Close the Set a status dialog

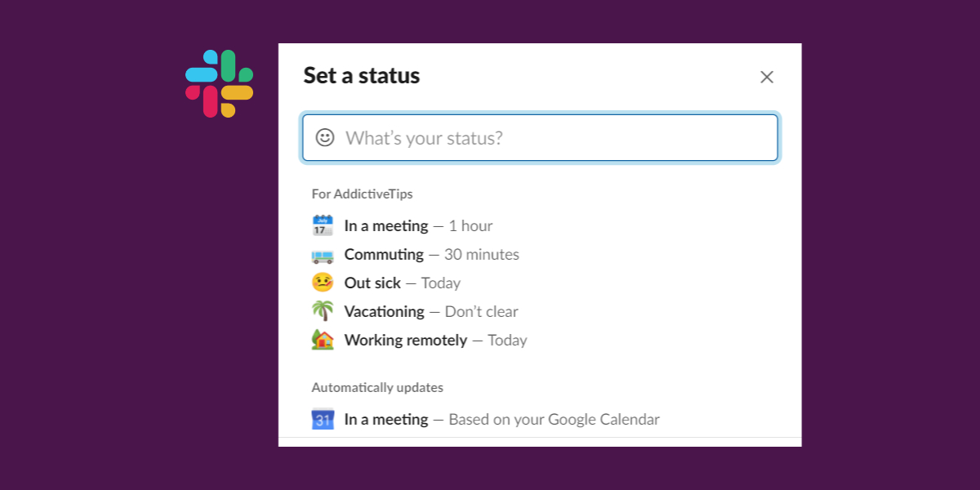pos(766,77)
